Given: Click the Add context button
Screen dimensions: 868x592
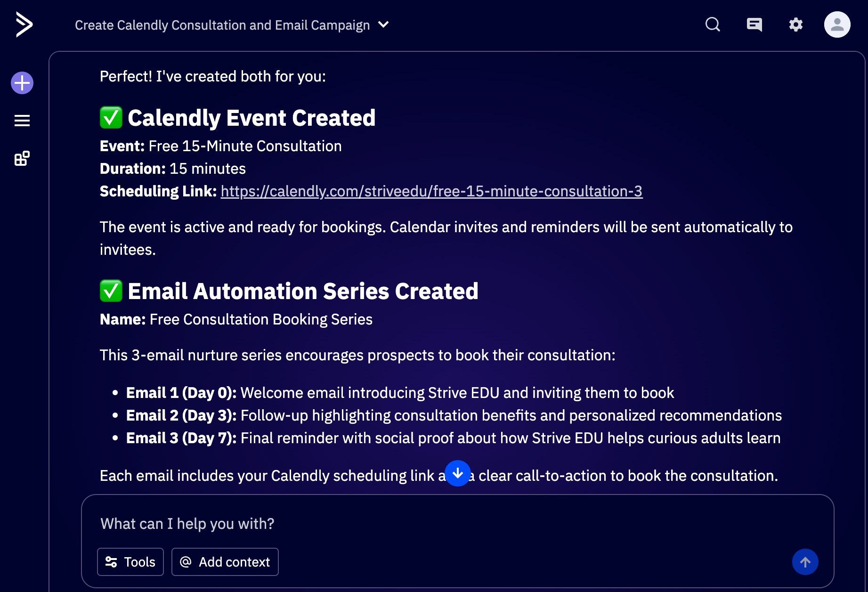Looking at the screenshot, I should pos(225,562).
